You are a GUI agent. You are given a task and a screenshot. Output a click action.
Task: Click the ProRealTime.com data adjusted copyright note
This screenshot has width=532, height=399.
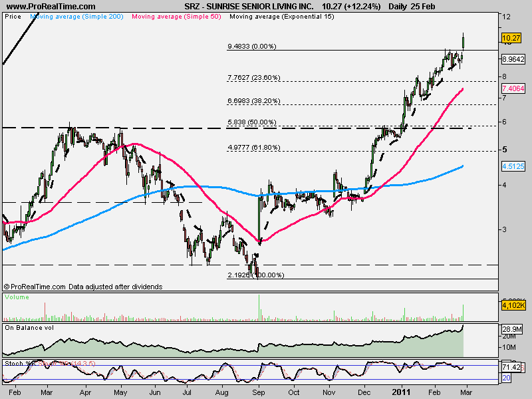tap(83, 287)
